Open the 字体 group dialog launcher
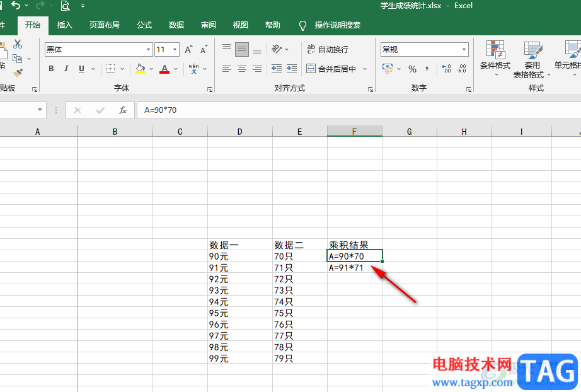The width and height of the screenshot is (581, 392). coord(210,89)
